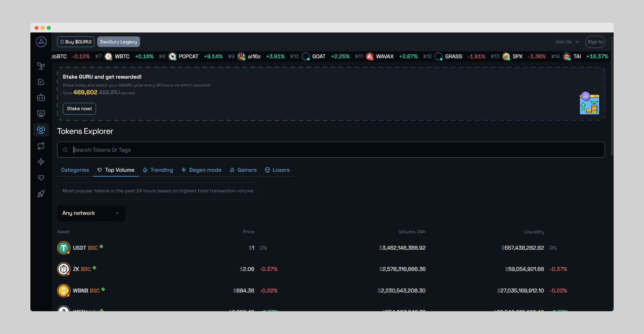644x334 pixels.
Task: Click the ZK price $2.06
Action: pyautogui.click(x=247, y=269)
